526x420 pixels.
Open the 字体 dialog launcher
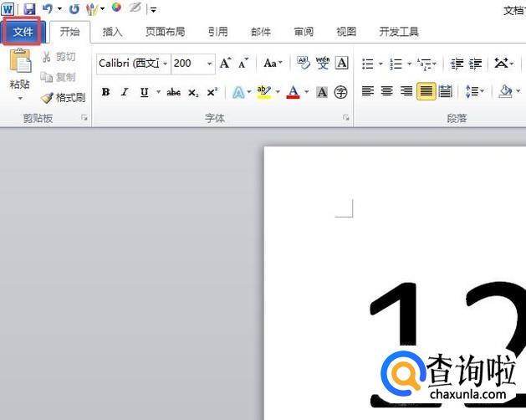click(346, 117)
